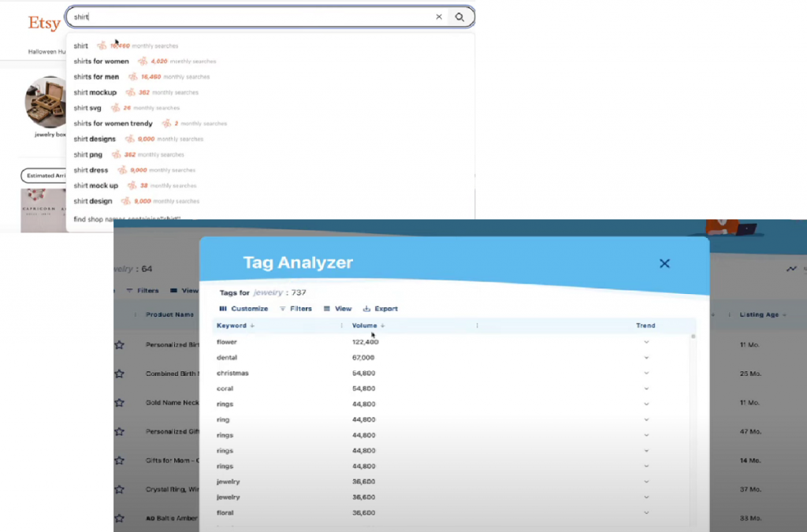Close the Tag Analyzer dialog
This screenshot has height=532, width=807.
pos(664,263)
